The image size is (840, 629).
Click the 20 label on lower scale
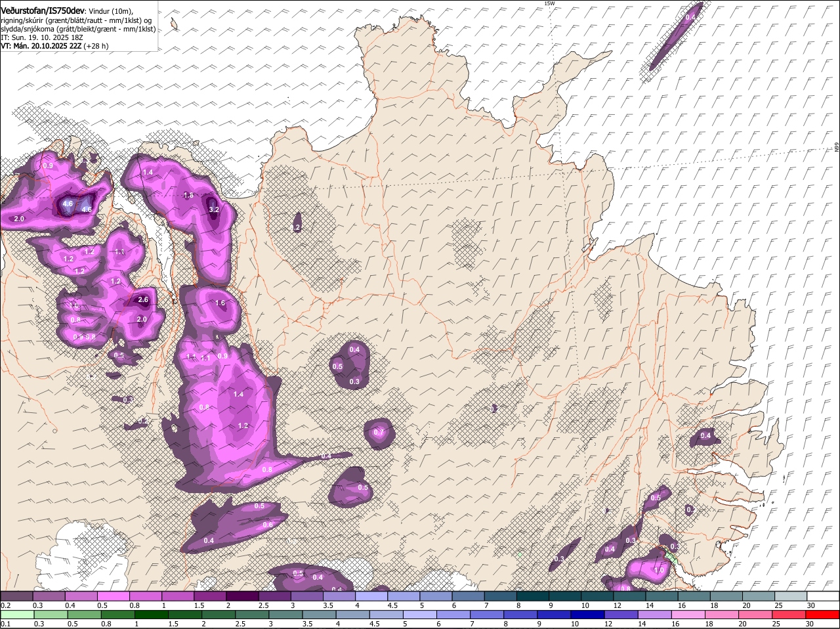742,624
